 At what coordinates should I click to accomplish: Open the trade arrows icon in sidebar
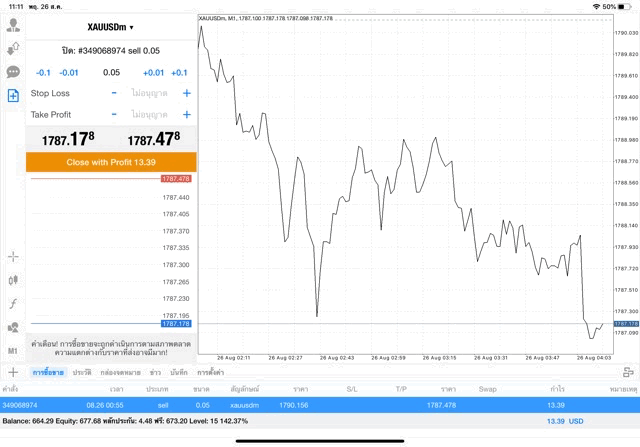(13, 49)
